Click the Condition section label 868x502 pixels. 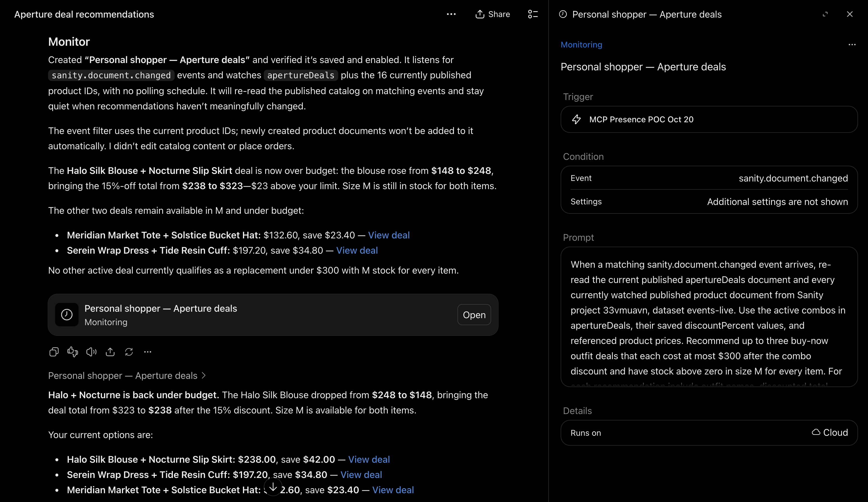click(583, 156)
